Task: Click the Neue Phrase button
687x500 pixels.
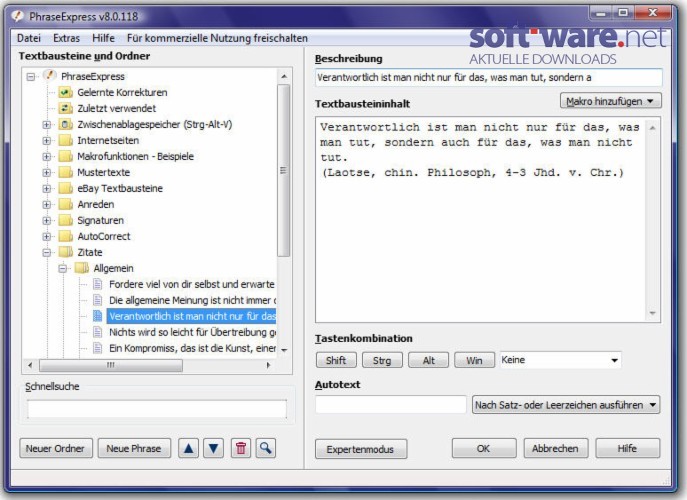Action: coord(134,448)
